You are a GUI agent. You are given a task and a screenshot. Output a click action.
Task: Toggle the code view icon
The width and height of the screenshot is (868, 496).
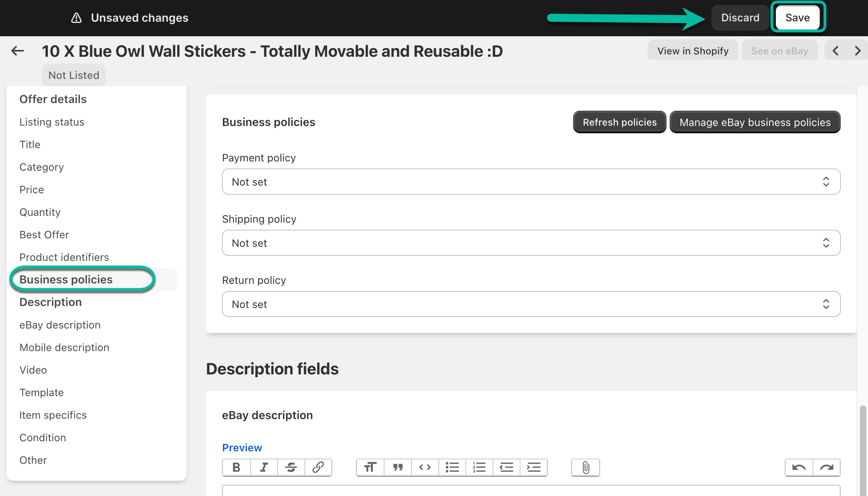(425, 467)
